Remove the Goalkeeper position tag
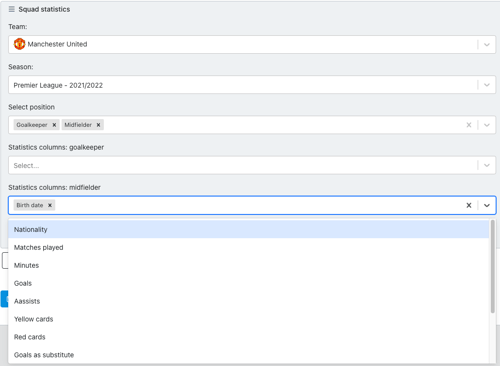The width and height of the screenshot is (500, 366). click(x=54, y=125)
